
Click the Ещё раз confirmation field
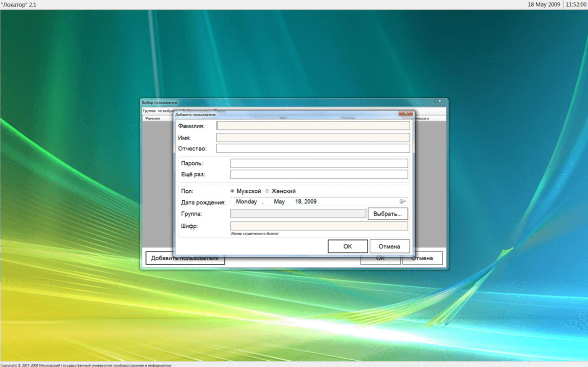[319, 174]
